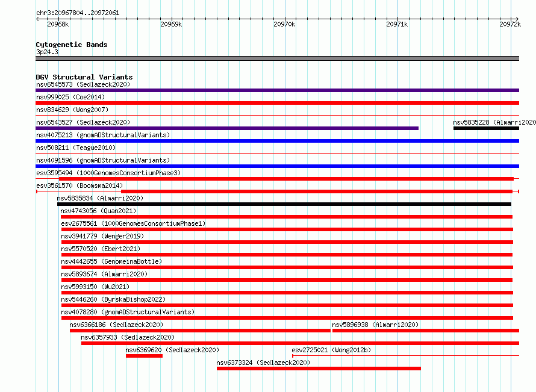Click the nsv4442655 (GenomeinaBottle) label
Image resolution: width=536 pixels, height=392 pixels.
click(x=111, y=261)
